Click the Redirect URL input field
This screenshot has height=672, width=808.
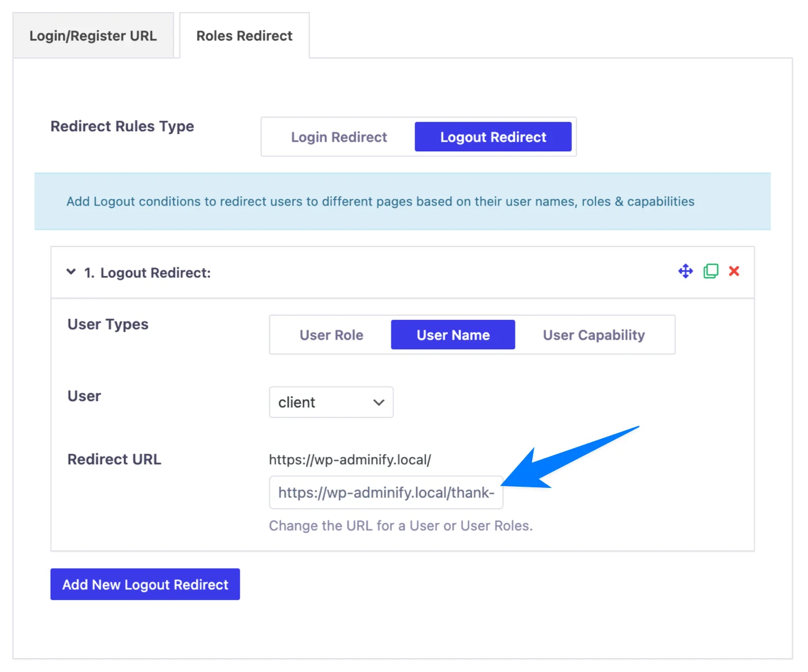pos(386,492)
